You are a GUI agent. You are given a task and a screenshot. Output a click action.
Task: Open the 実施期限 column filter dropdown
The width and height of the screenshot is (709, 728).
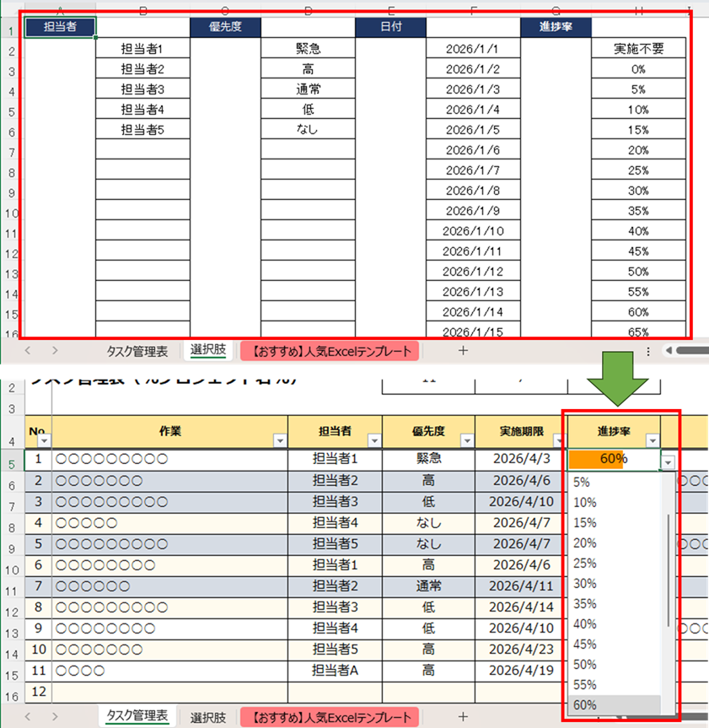pyautogui.click(x=557, y=440)
